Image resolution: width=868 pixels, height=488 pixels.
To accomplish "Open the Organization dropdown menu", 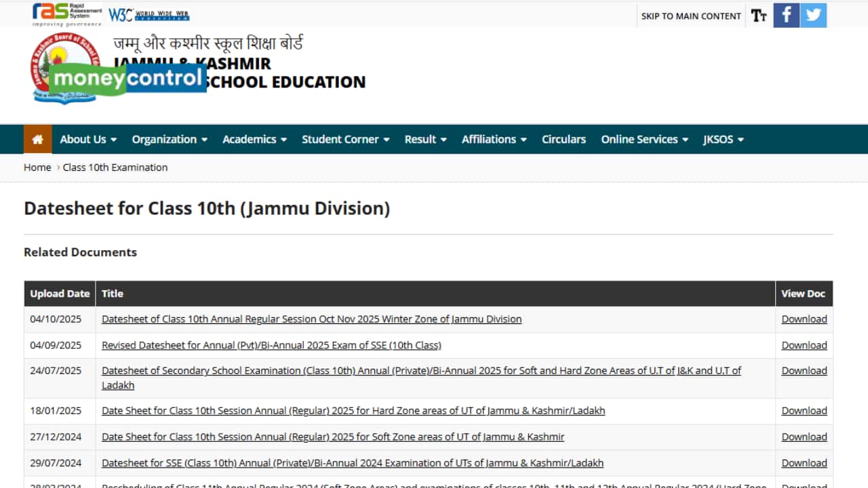I will point(169,139).
